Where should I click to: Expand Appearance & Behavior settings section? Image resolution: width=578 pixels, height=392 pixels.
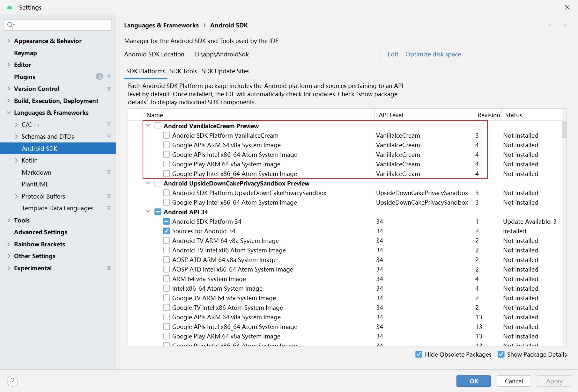point(9,41)
